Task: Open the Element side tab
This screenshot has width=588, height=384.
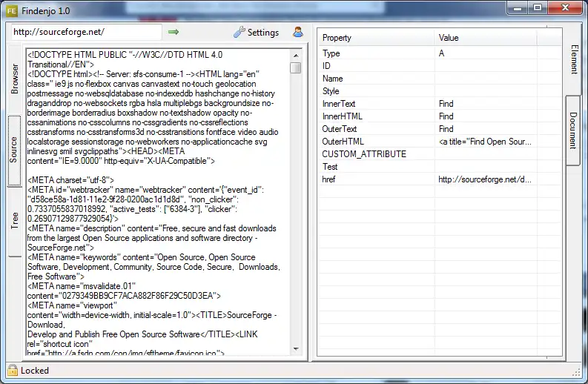Action: (574, 59)
